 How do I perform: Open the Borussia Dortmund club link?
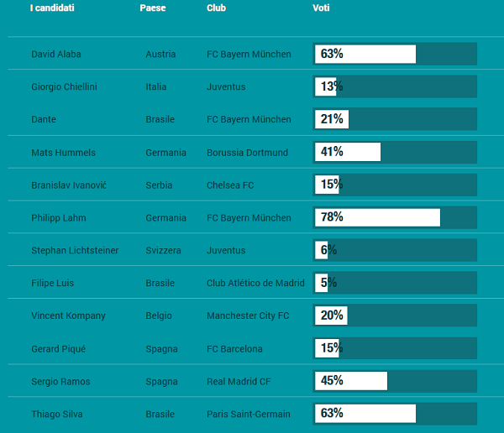(247, 153)
